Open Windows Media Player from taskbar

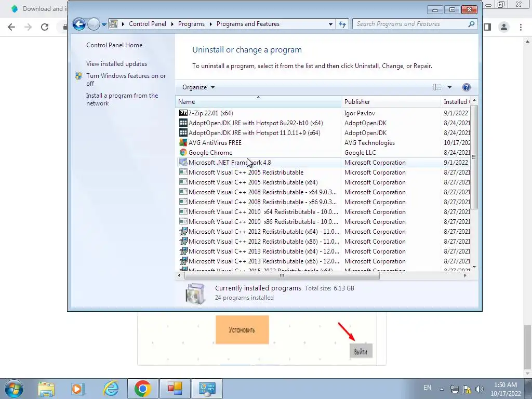pos(77,389)
